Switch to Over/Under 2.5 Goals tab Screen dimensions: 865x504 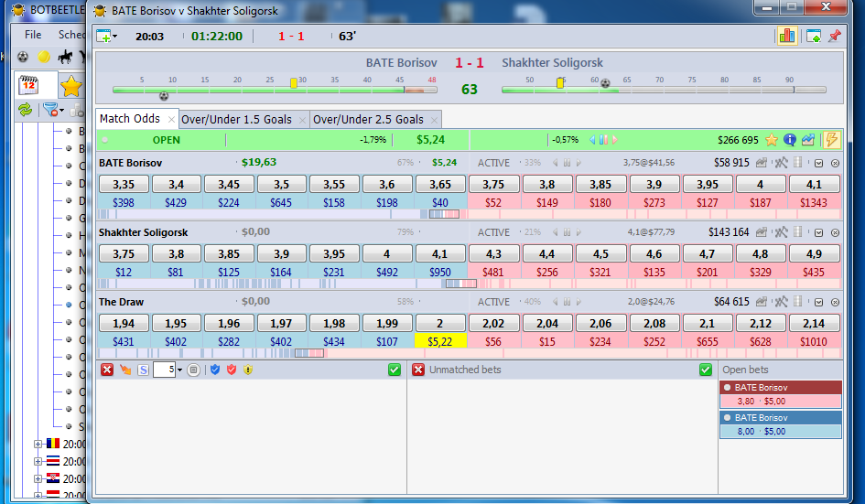coord(369,119)
